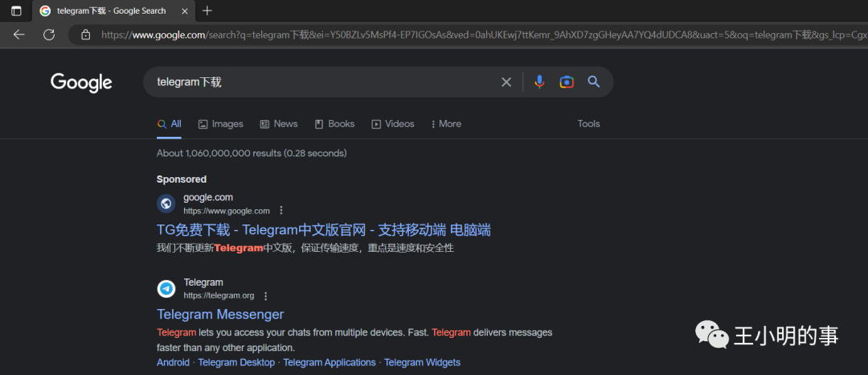Submit search with magnifier icon

point(593,82)
